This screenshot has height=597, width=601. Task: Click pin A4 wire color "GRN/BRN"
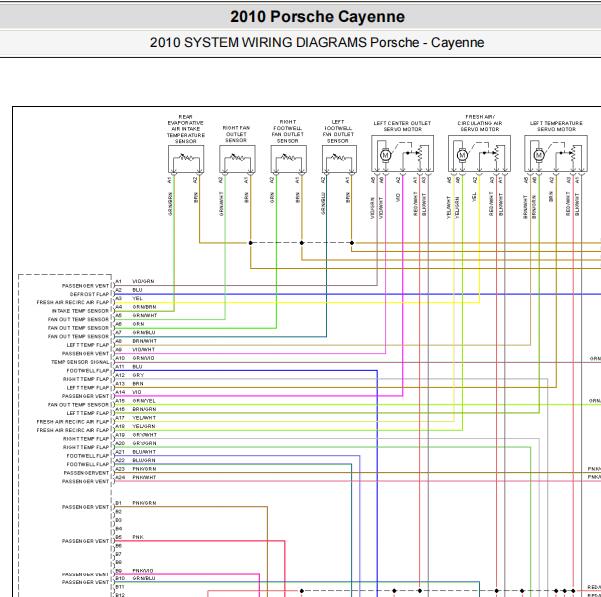(x=144, y=307)
